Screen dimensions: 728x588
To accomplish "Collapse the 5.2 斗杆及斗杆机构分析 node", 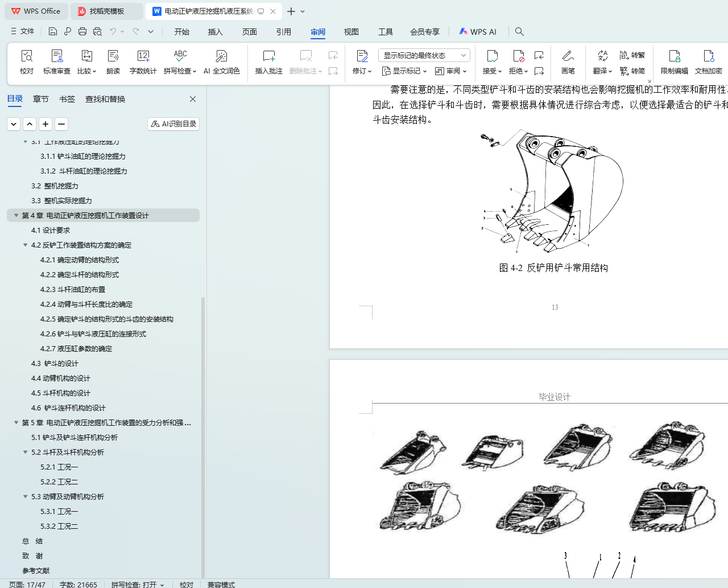I will click(x=25, y=453).
